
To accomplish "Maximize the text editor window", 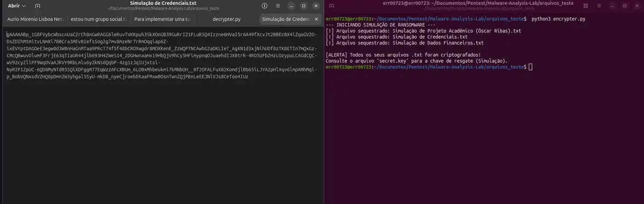I will (x=304, y=6).
